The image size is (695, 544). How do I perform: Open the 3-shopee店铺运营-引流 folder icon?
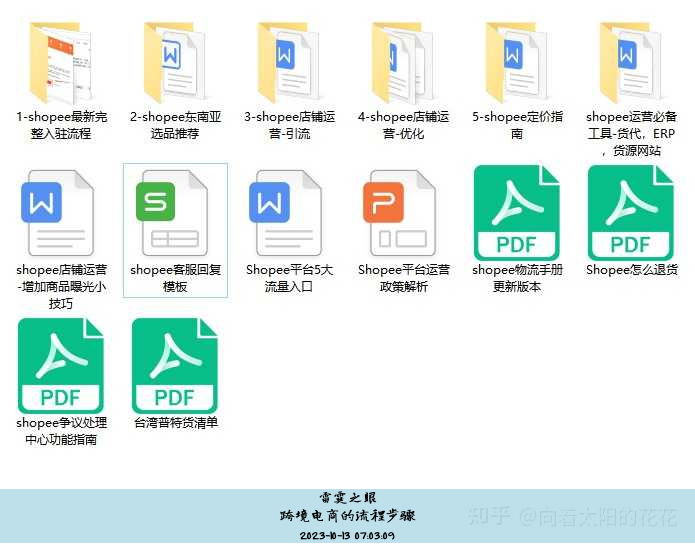coord(289,63)
